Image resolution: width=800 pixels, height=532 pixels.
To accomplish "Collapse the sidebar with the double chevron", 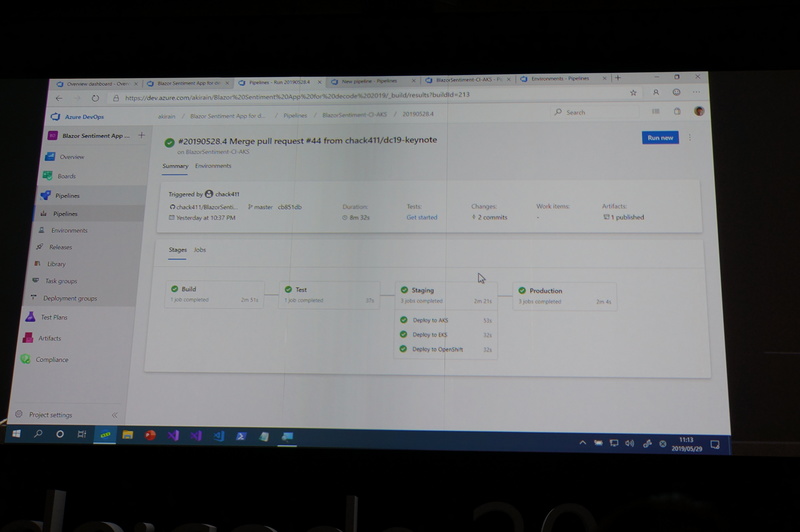I will (115, 415).
